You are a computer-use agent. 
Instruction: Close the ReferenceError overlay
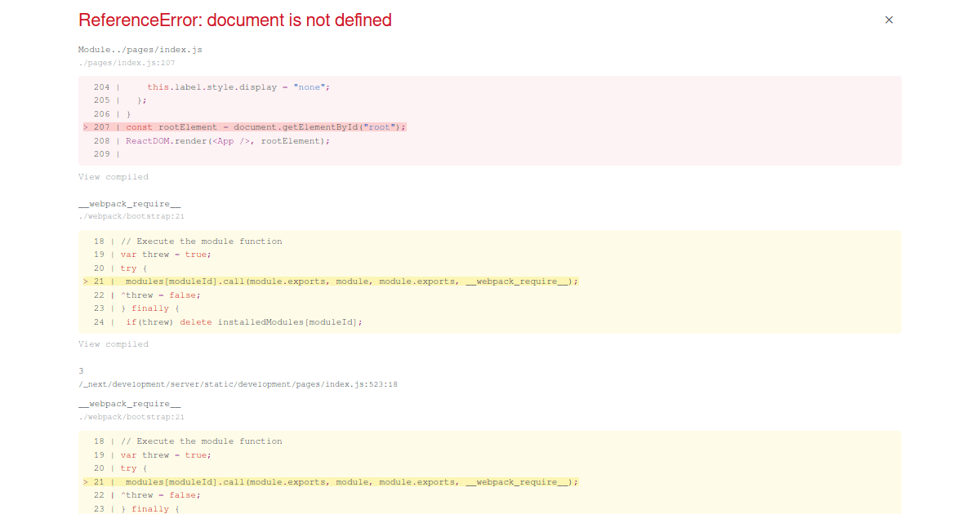tap(889, 20)
